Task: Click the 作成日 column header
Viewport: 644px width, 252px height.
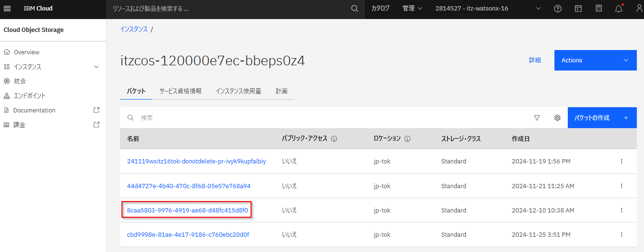Action: (x=521, y=139)
